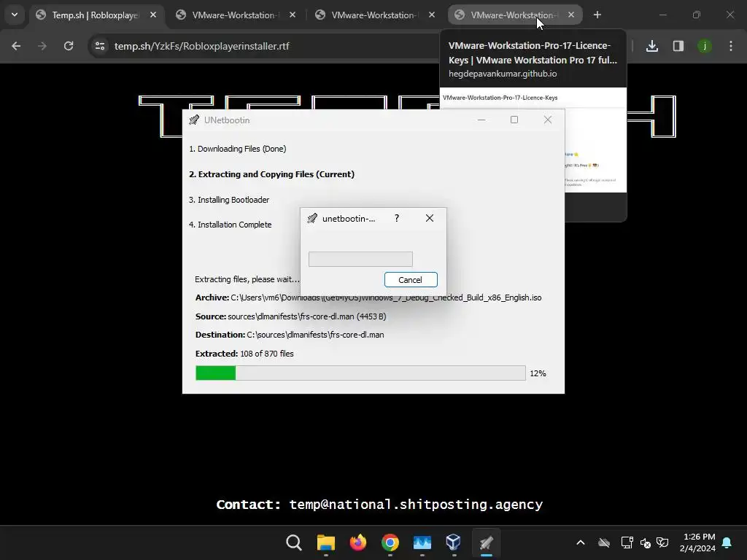Close the third tab labeled VMware-Workstation
This screenshot has height=560, width=747.
tap(432, 15)
